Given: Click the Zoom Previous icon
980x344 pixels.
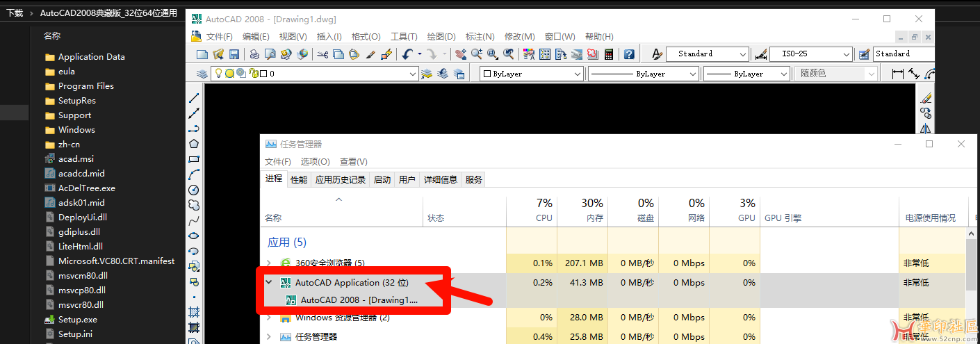Looking at the screenshot, I should coord(509,54).
